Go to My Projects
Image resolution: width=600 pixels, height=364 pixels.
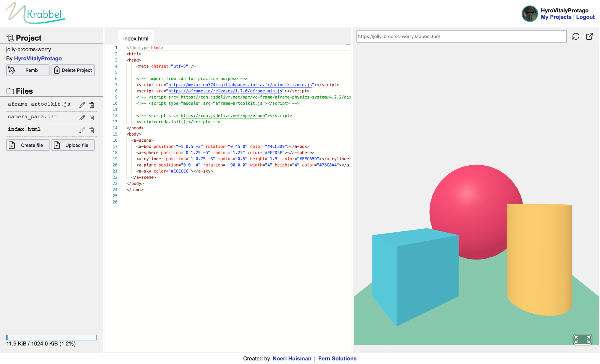click(556, 17)
